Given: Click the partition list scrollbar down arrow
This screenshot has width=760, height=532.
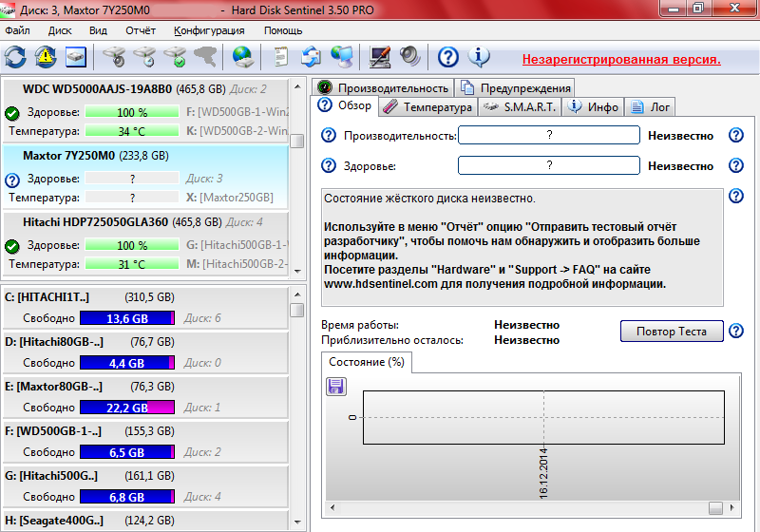Looking at the screenshot, I should click(x=297, y=522).
